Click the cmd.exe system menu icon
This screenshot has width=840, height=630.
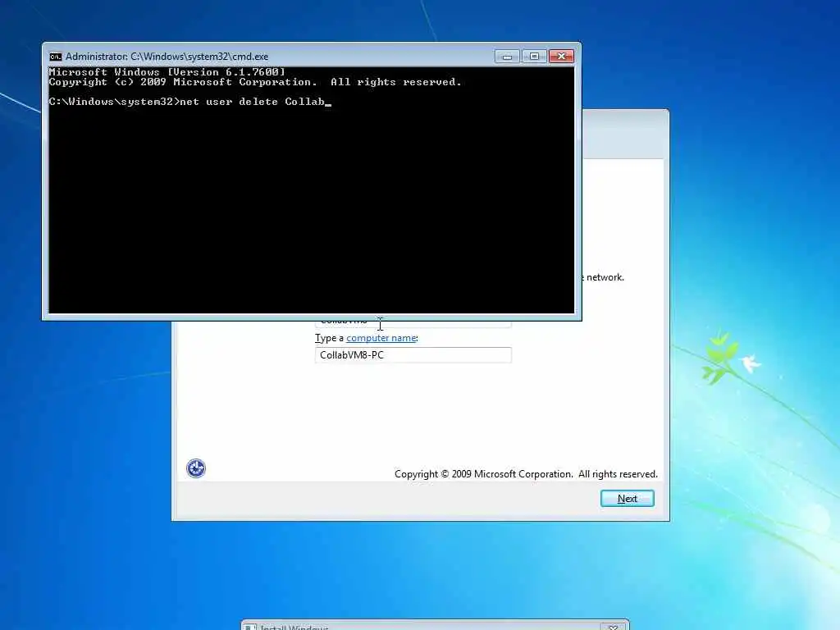55,57
